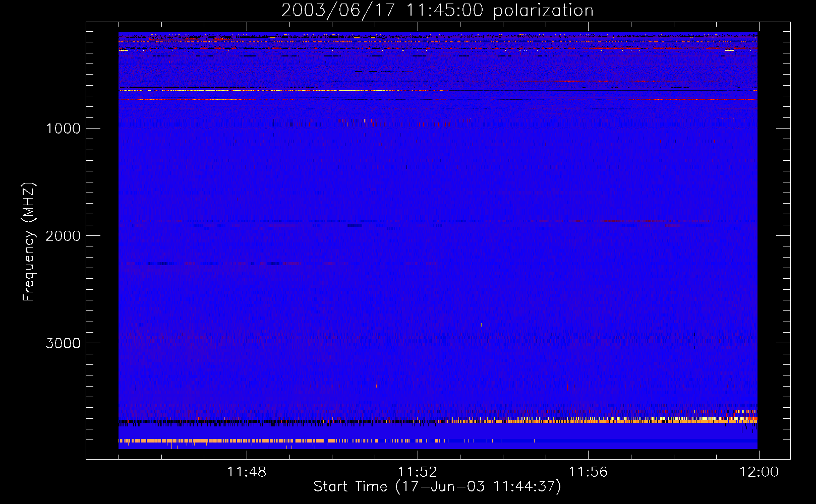Click the 12:00 time tick label
This screenshot has width=816, height=504.
click(759, 472)
